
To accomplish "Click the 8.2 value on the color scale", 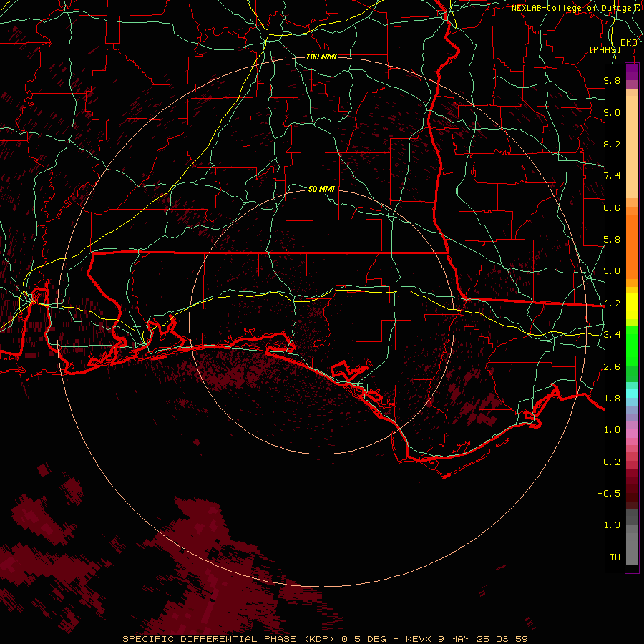I will [612, 144].
